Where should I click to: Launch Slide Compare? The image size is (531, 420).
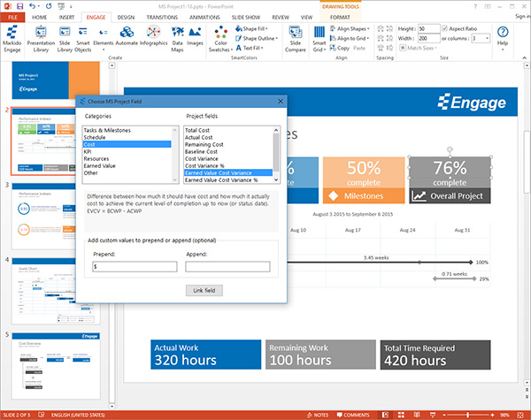coord(296,38)
